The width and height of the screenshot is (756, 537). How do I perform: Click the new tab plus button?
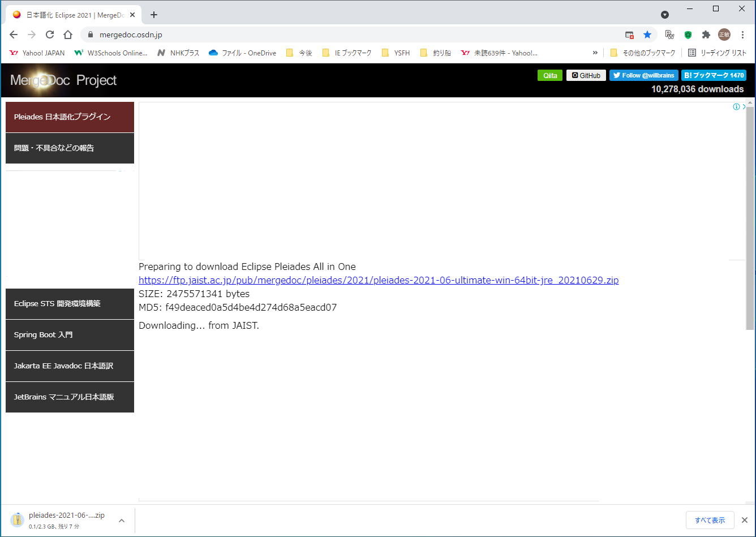point(154,15)
